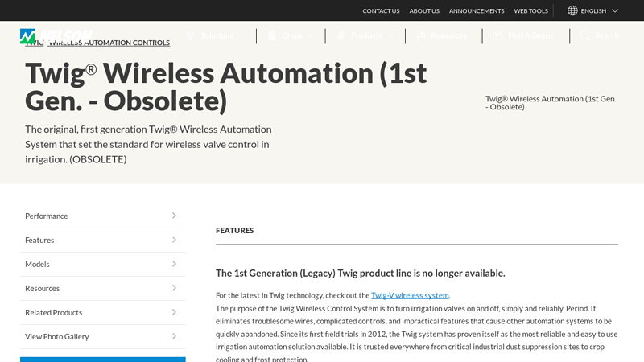The height and width of the screenshot is (362, 644).
Task: Open Announcements in top bar
Action: 477,10
